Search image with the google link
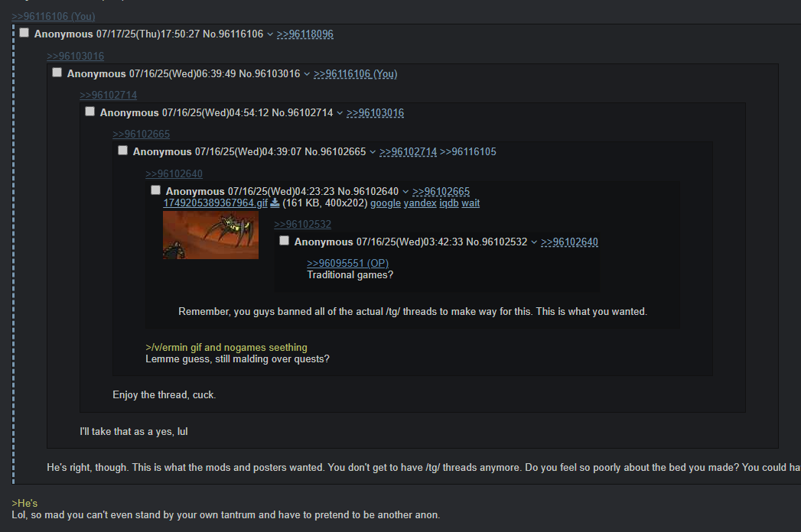 pyautogui.click(x=386, y=203)
